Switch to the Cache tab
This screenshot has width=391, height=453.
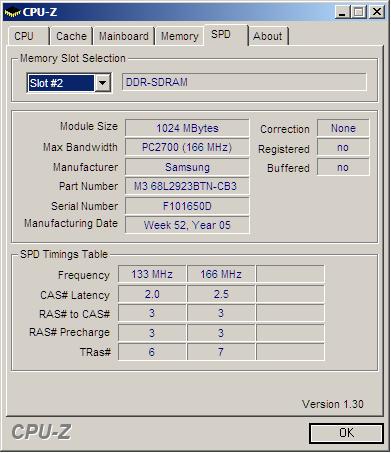[x=71, y=36]
